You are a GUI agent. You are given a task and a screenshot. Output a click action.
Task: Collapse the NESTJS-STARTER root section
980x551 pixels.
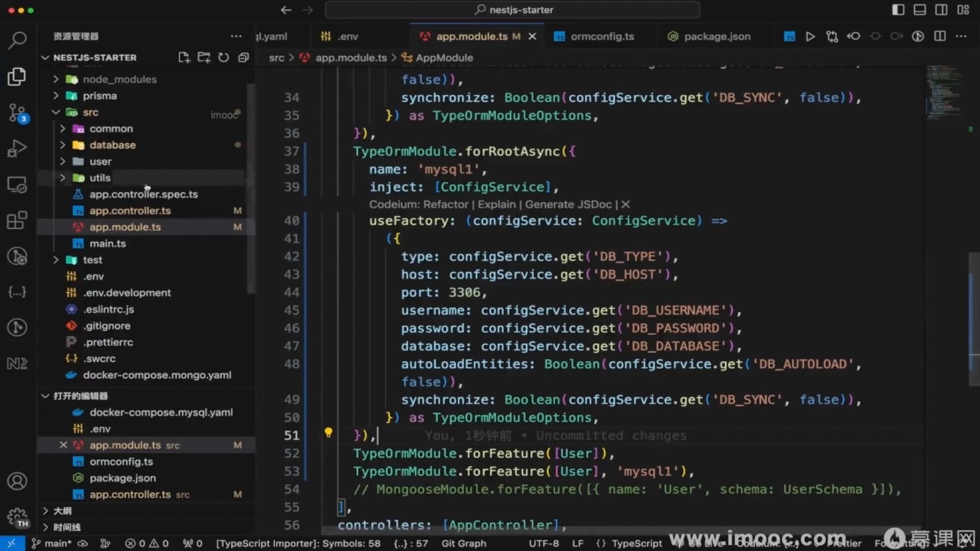click(46, 57)
